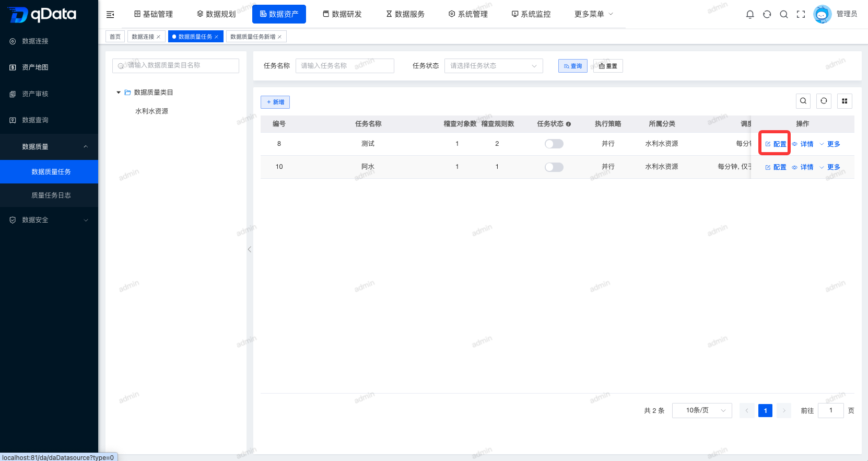
Task: Click page 1 in pagination
Action: pyautogui.click(x=765, y=410)
